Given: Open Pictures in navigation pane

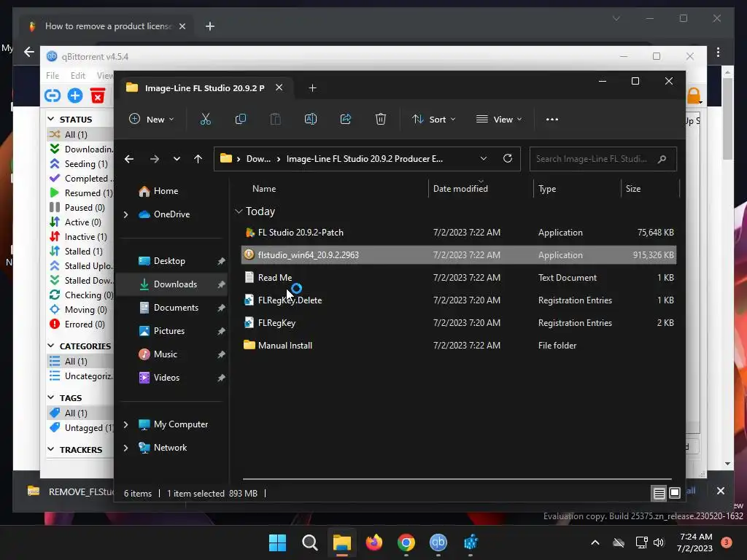Looking at the screenshot, I should click(x=169, y=331).
